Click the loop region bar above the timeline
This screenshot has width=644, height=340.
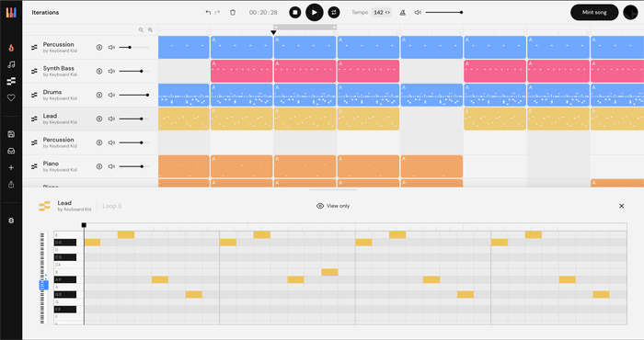(305, 27)
